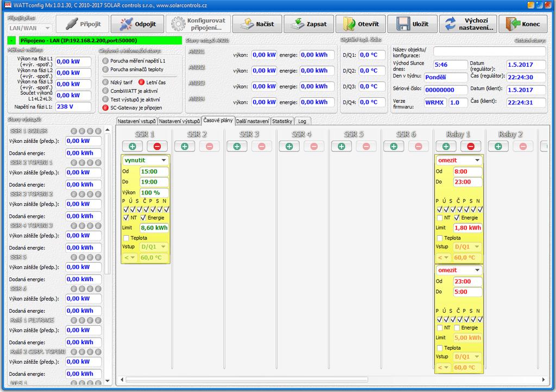Remove time plan from SSR 1

(157, 147)
